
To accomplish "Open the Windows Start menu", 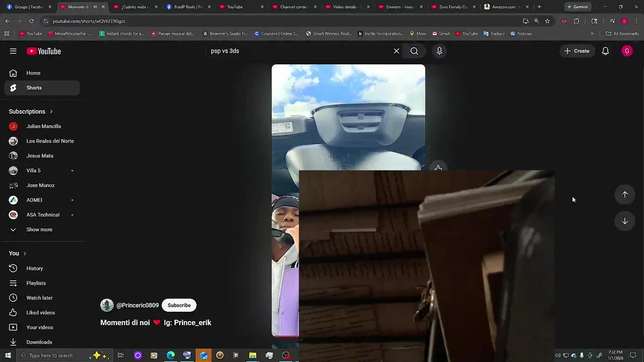I will tap(8, 355).
